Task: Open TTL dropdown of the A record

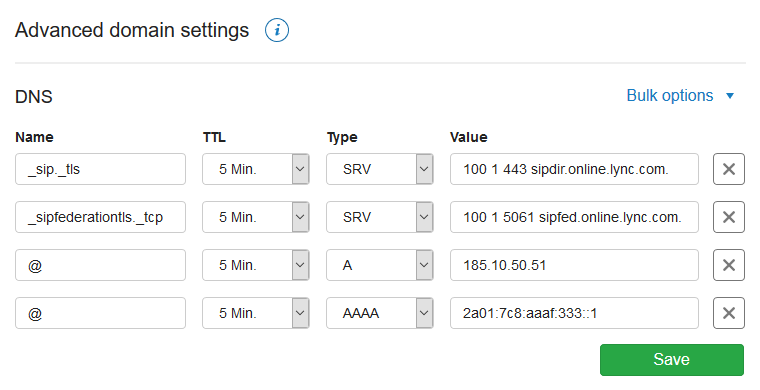Action: point(256,265)
